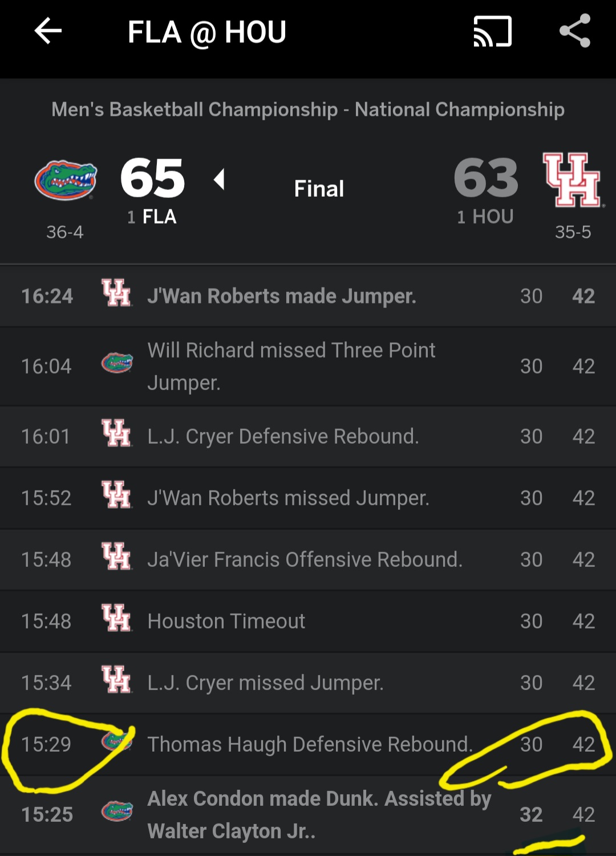The width and height of the screenshot is (616, 856).
Task: Tap the back arrow icon
Action: (x=48, y=31)
